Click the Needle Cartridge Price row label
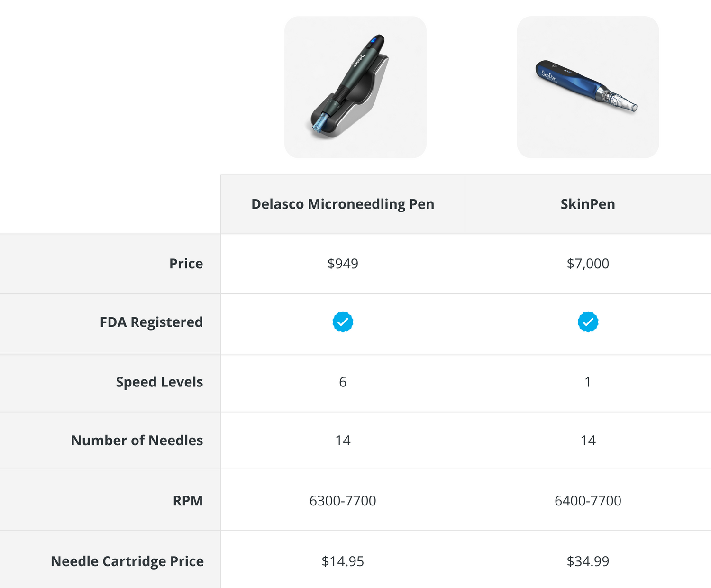 click(x=127, y=561)
